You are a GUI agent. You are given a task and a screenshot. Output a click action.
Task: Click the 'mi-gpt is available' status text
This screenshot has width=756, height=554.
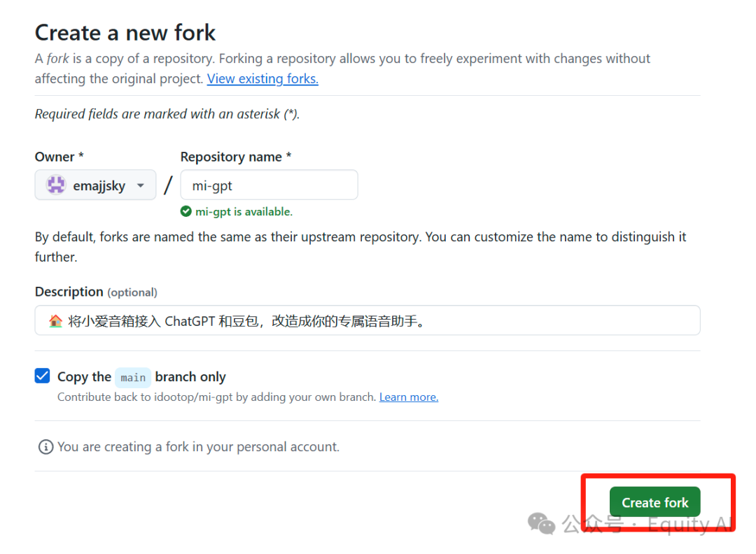click(x=244, y=211)
